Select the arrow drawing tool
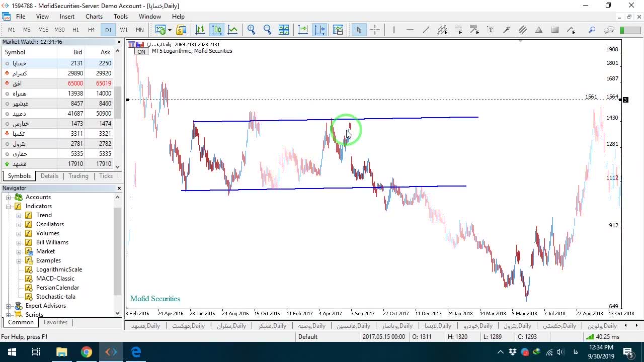The height and width of the screenshot is (362, 644). [x=507, y=30]
